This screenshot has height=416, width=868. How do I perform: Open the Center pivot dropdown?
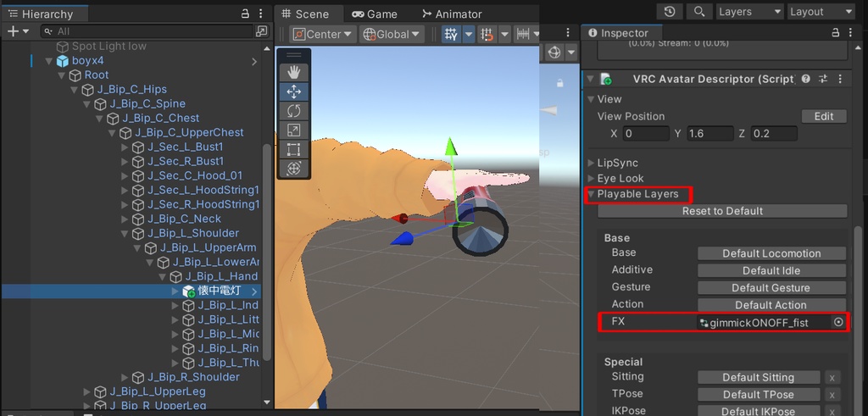pyautogui.click(x=322, y=34)
